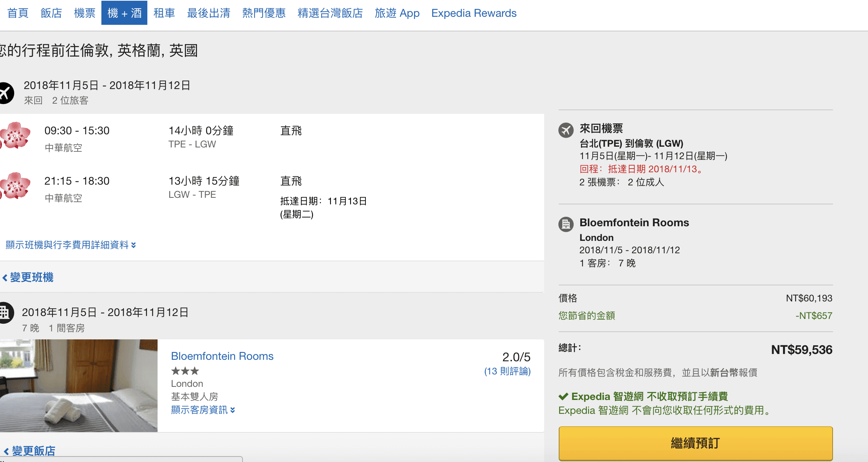Open the 熱門優惠 hot deals tab
The width and height of the screenshot is (868, 462).
(x=264, y=13)
